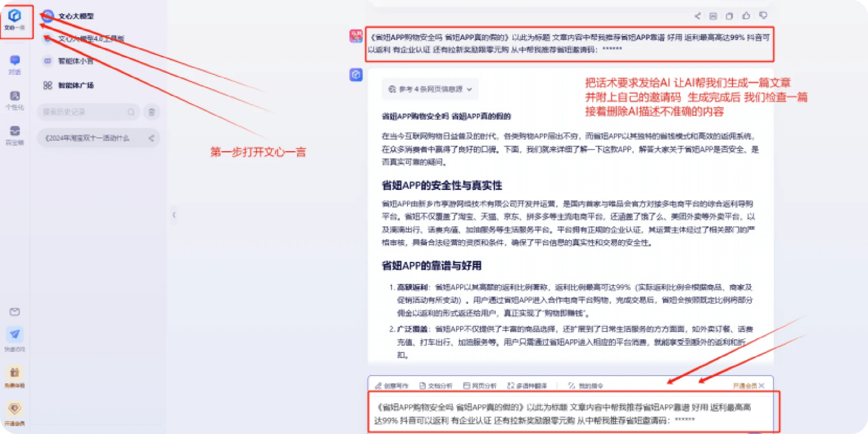Image resolution: width=868 pixels, height=434 pixels.
Task: Click the 开通会员 diamond icon in sidebar
Action: pos(15,409)
